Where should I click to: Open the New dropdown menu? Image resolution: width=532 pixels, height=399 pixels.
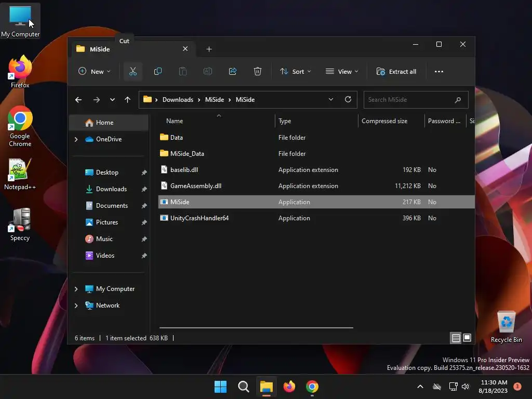pos(95,71)
